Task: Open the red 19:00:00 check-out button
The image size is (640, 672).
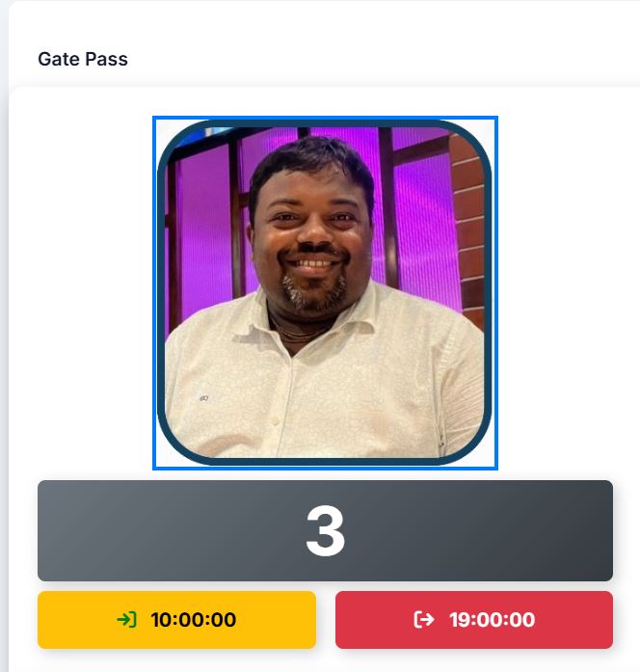Action: pyautogui.click(x=474, y=620)
